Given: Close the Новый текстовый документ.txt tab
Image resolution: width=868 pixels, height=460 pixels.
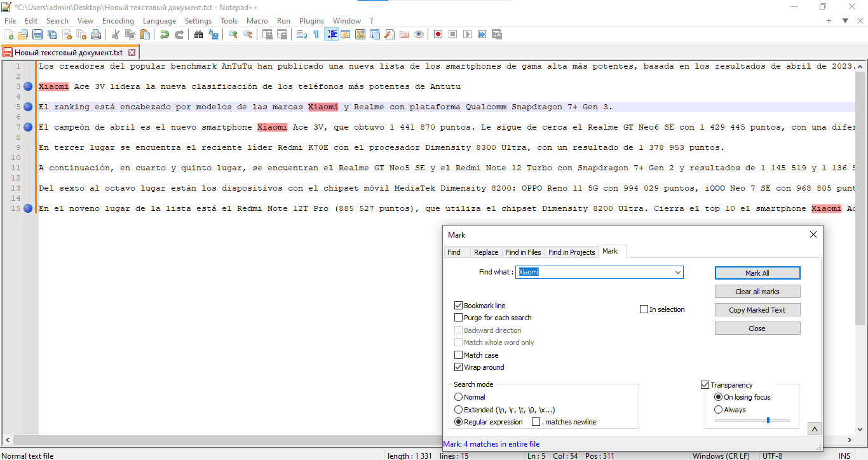Looking at the screenshot, I should click(132, 53).
